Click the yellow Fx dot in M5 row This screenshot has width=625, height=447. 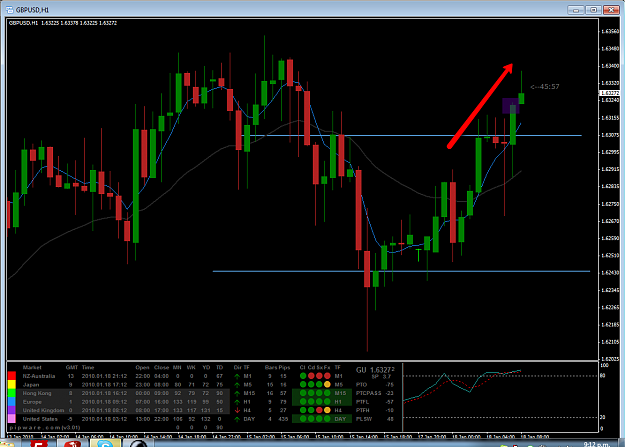pos(327,385)
